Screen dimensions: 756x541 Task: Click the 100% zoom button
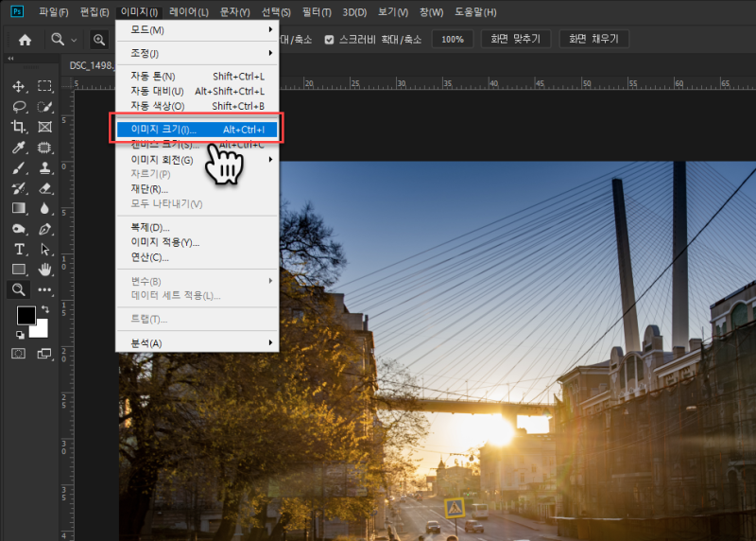point(453,39)
